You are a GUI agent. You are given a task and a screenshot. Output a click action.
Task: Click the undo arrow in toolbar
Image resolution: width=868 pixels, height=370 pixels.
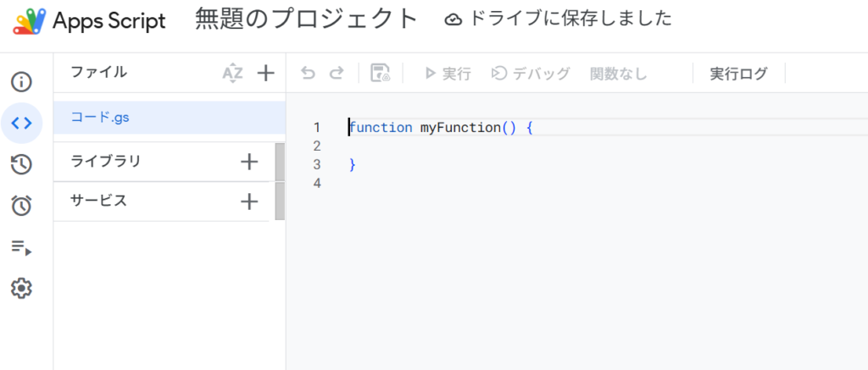pos(309,74)
